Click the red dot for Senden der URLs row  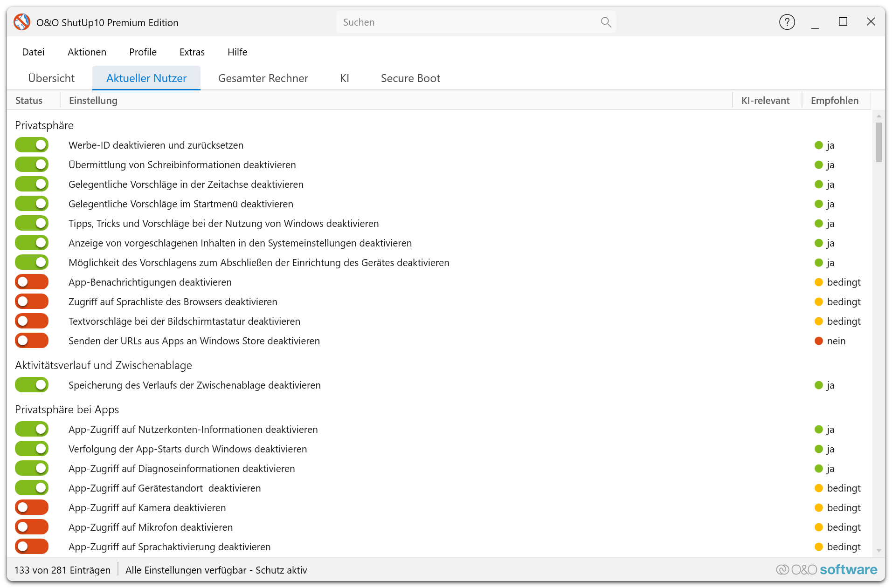818,341
